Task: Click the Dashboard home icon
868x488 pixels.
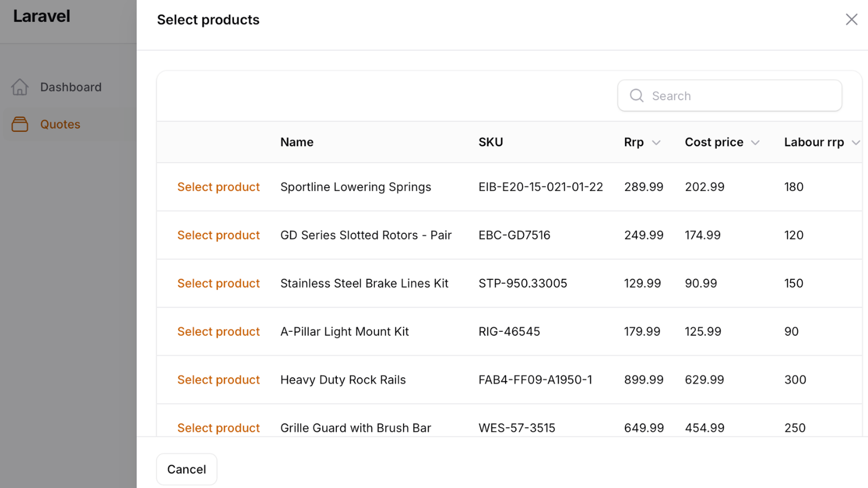Action: tap(20, 87)
